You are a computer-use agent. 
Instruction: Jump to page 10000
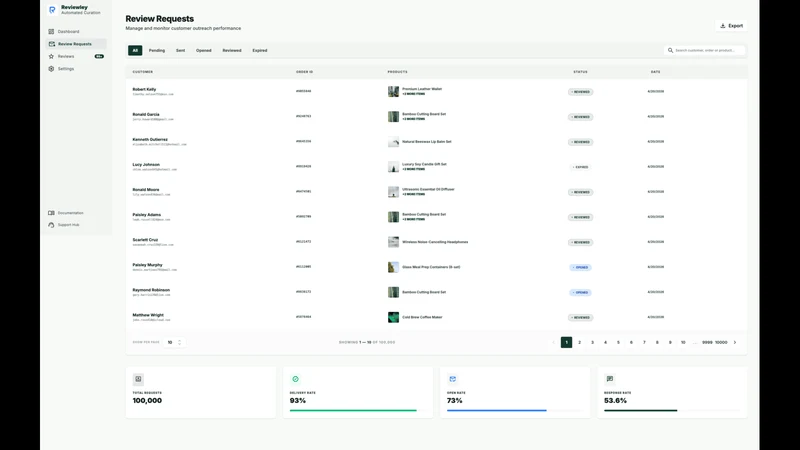click(721, 342)
